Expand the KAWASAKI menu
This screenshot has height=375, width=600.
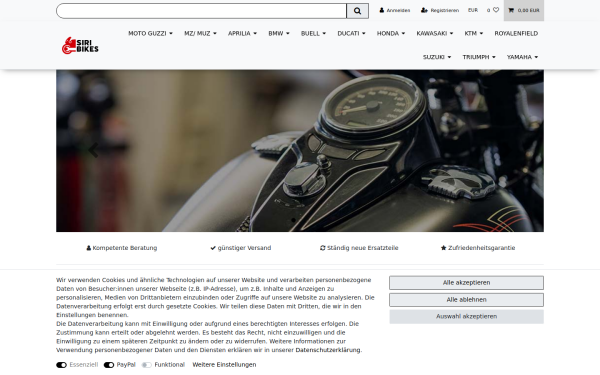435,34
